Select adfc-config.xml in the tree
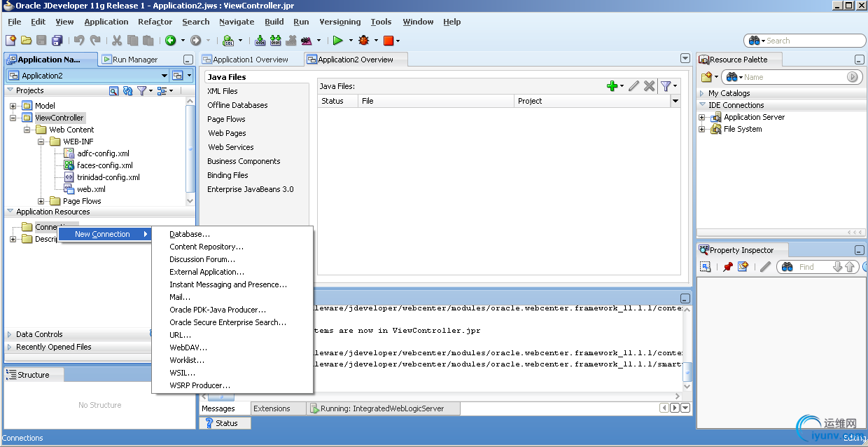The height and width of the screenshot is (447, 868). [x=103, y=153]
